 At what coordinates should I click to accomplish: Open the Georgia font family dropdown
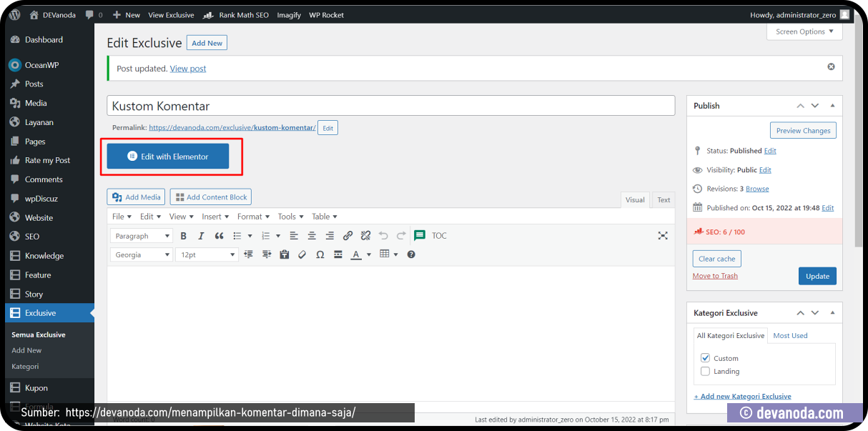(x=142, y=254)
